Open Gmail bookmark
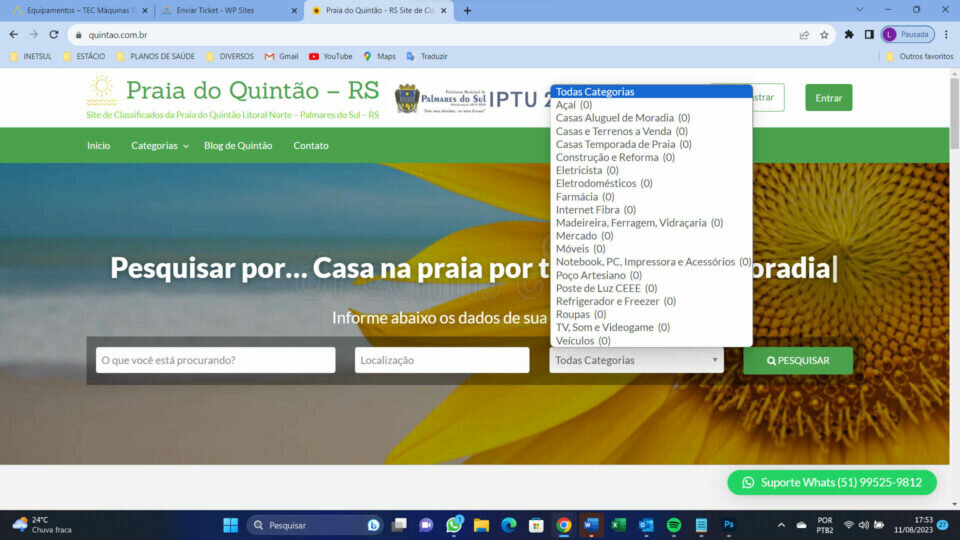 coord(282,56)
